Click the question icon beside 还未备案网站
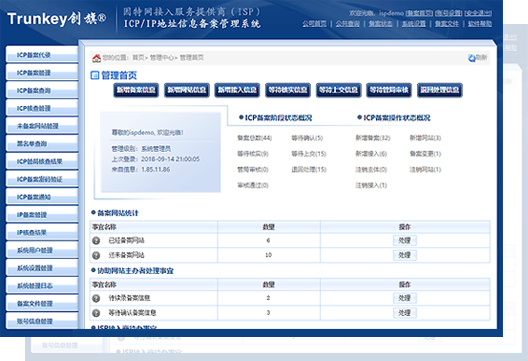Viewport: 528px width, 361px height. click(x=96, y=255)
